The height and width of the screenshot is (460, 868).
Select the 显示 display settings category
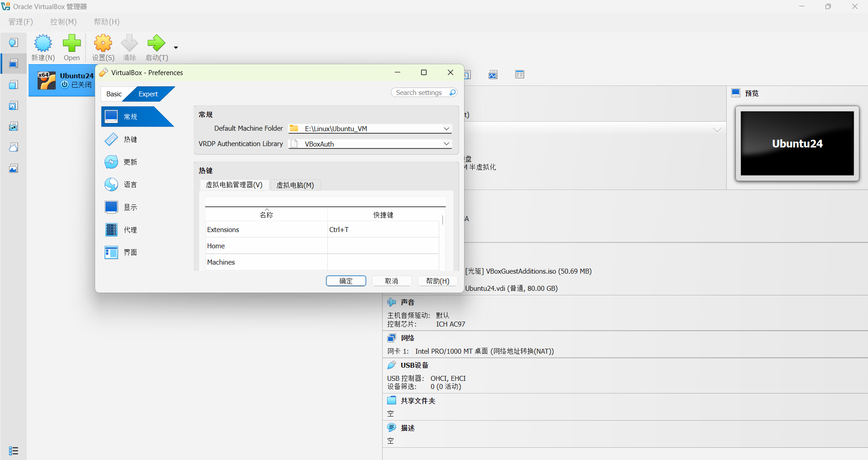131,207
